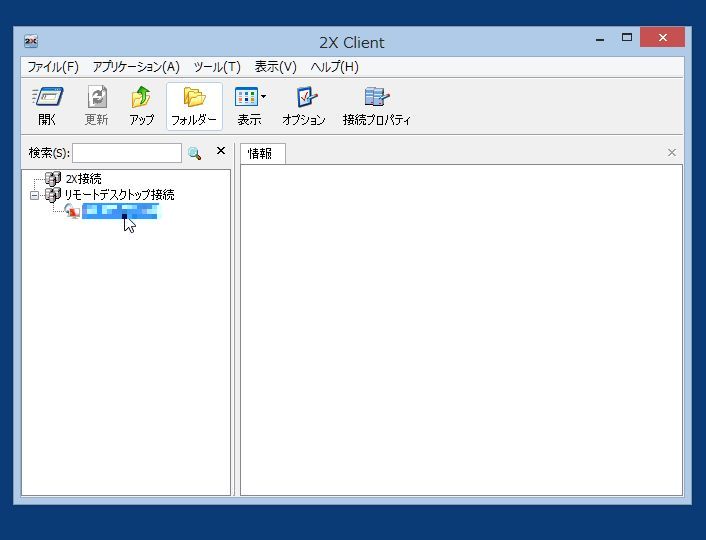Click the 2X application icon in title bar

tap(31, 41)
